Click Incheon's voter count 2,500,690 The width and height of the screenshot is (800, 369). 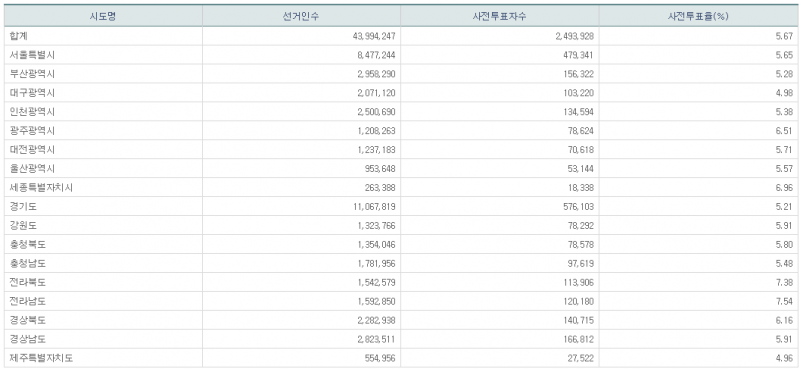[x=376, y=112]
